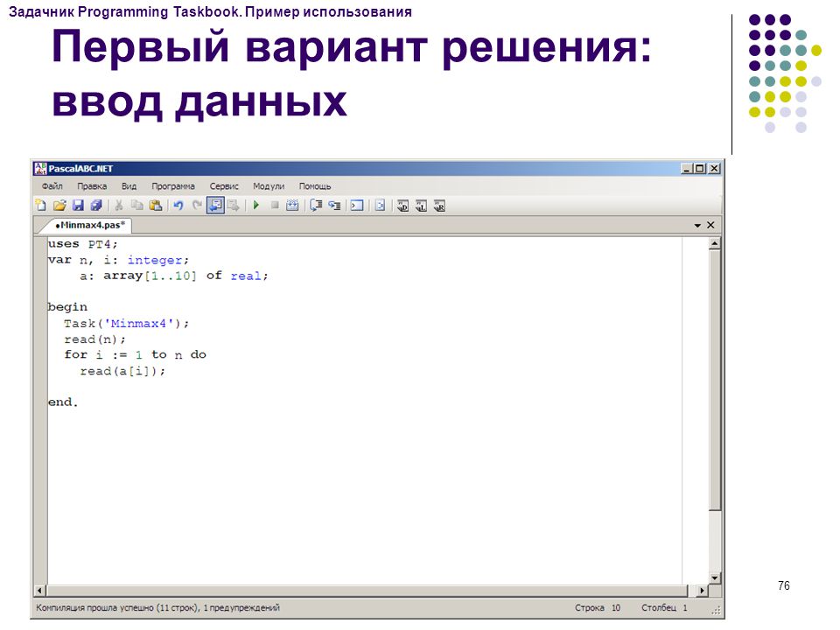Click the code formatting document icon
840x630 pixels.
pos(380,206)
